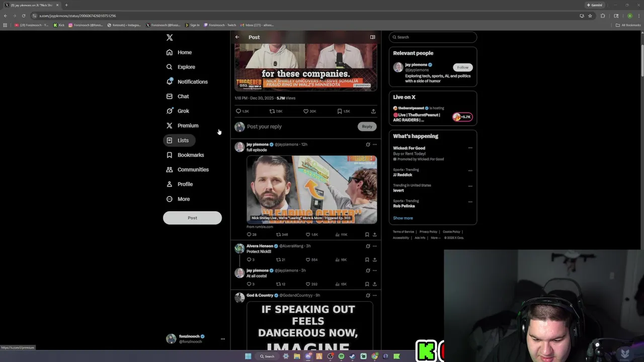Open Chat from the sidebar
This screenshot has width=644, height=362.
pos(178,96)
